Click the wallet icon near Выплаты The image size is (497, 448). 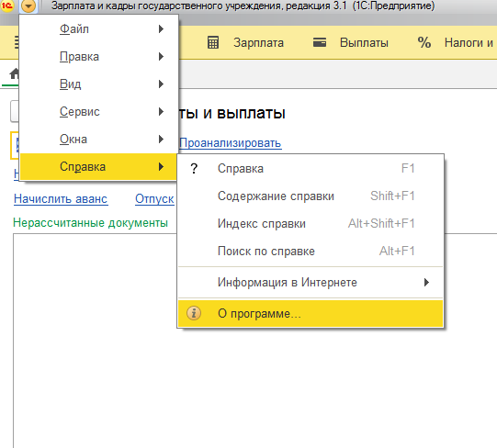(x=320, y=42)
